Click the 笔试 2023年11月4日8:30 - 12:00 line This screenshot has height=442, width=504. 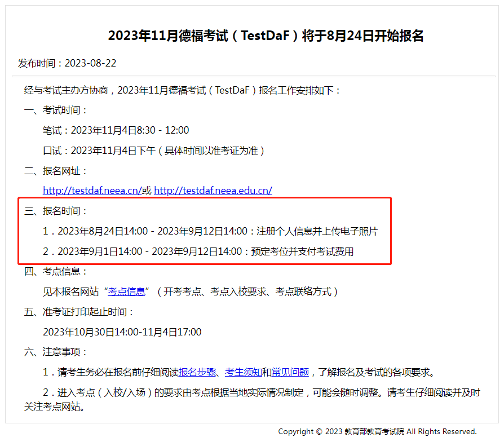116,130
